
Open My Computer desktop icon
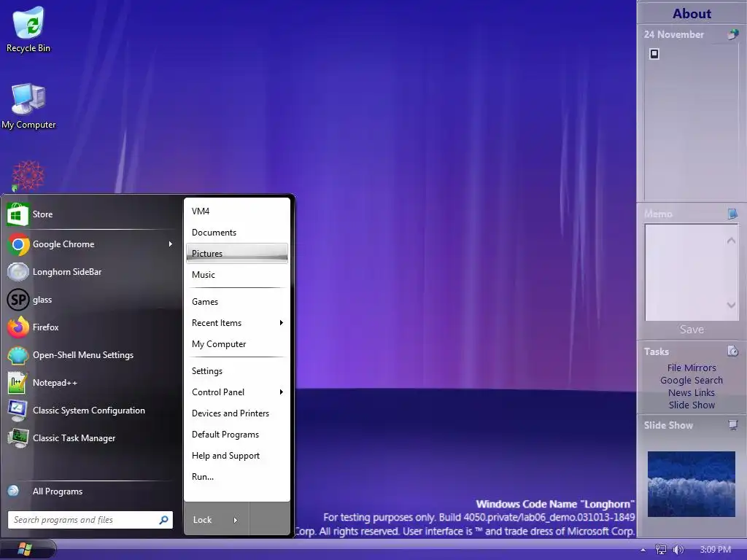[28, 106]
